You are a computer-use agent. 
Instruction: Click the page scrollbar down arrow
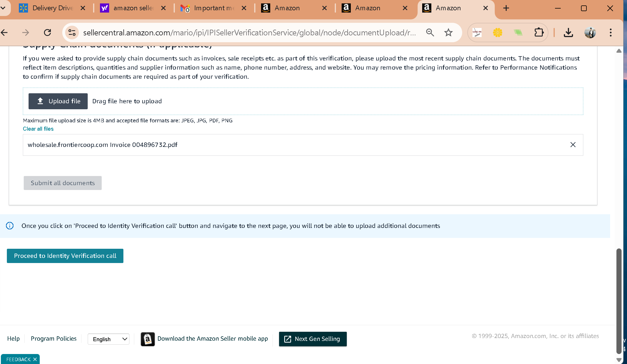619,360
